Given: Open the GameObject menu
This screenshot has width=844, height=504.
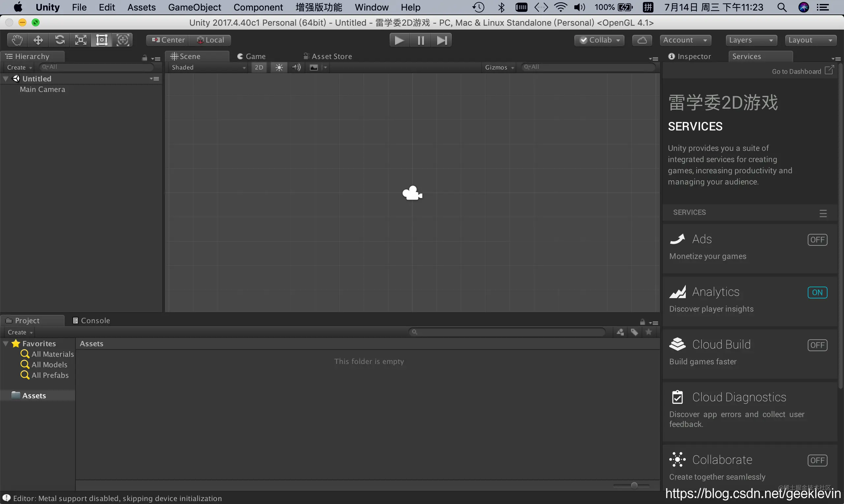Looking at the screenshot, I should point(195,7).
